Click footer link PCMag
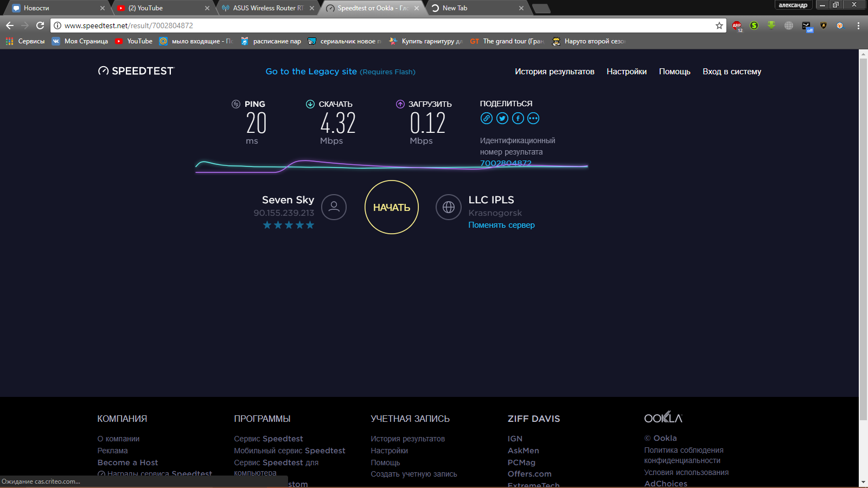 521,463
